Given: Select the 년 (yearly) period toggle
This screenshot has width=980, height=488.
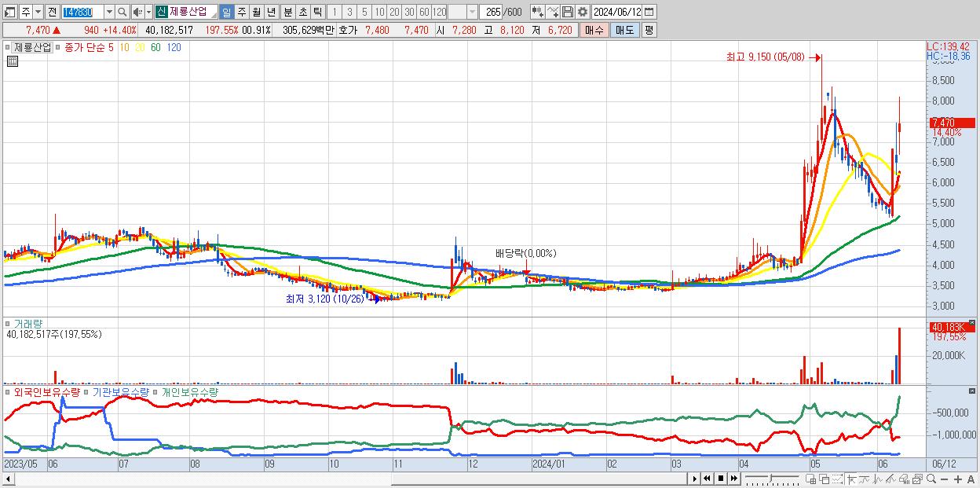Looking at the screenshot, I should pos(271,12).
